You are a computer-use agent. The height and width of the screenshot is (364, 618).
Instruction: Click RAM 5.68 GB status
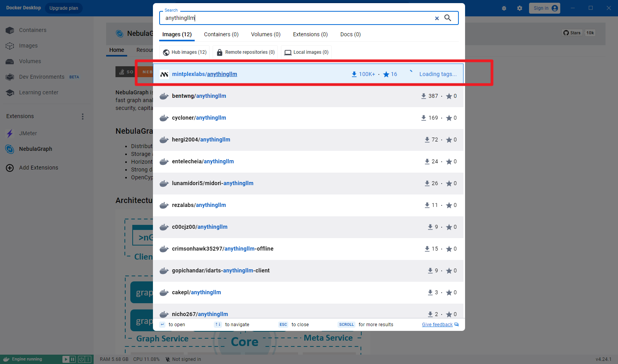(114, 359)
